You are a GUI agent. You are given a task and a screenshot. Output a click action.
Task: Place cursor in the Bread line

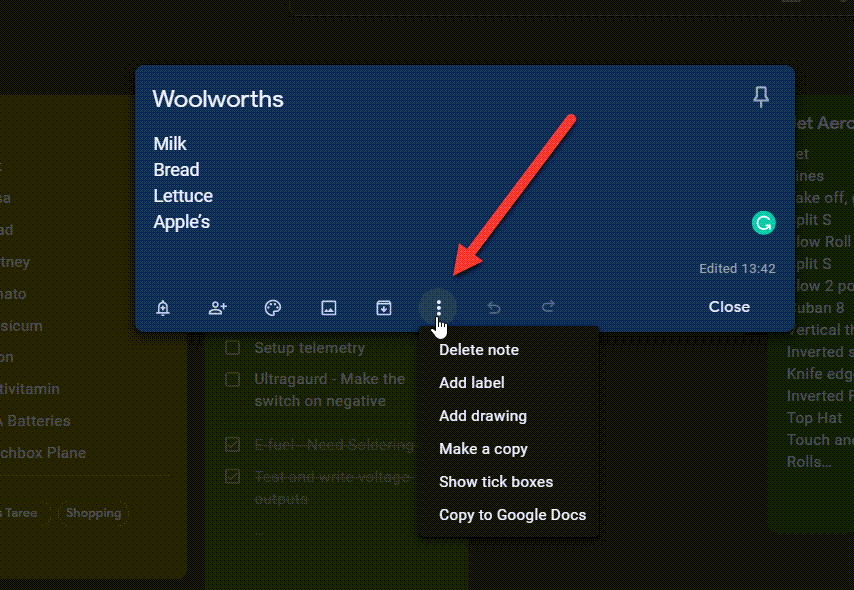tap(176, 170)
